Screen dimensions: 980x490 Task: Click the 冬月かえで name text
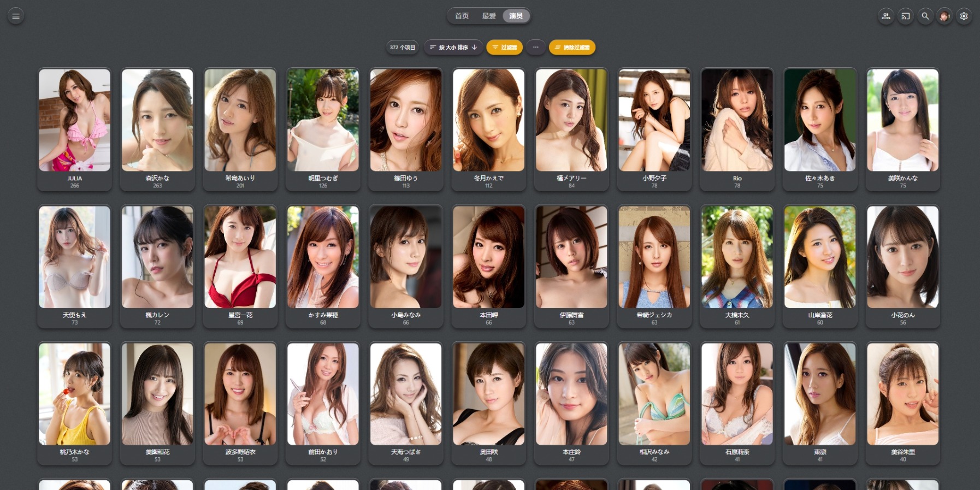tap(489, 178)
